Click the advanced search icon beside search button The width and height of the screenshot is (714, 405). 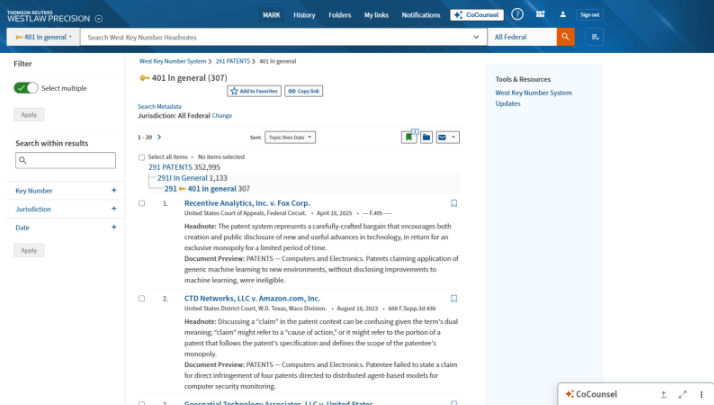(x=596, y=37)
